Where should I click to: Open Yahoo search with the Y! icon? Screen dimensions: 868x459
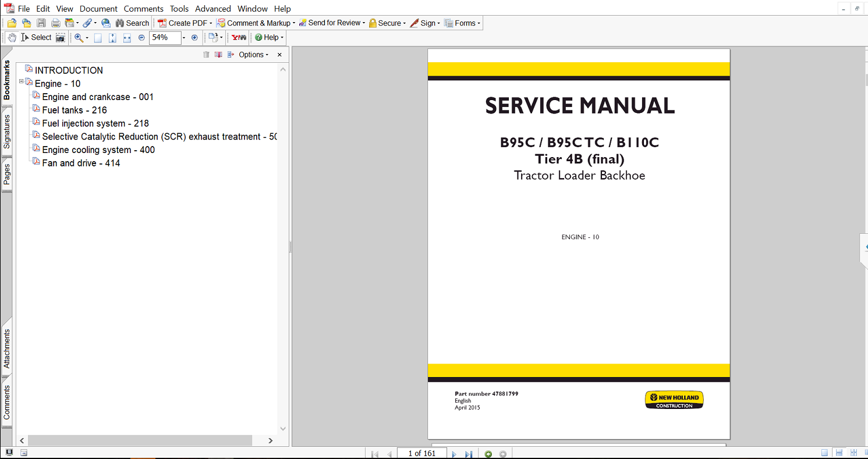[238, 37]
